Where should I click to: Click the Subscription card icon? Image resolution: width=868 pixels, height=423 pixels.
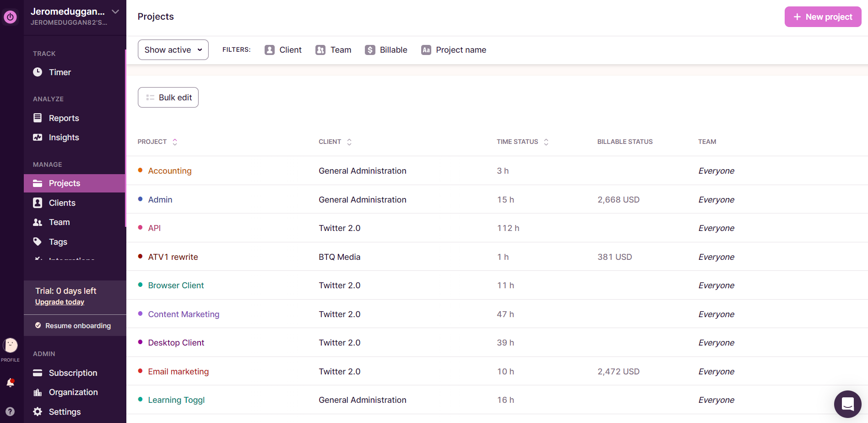pos(38,373)
